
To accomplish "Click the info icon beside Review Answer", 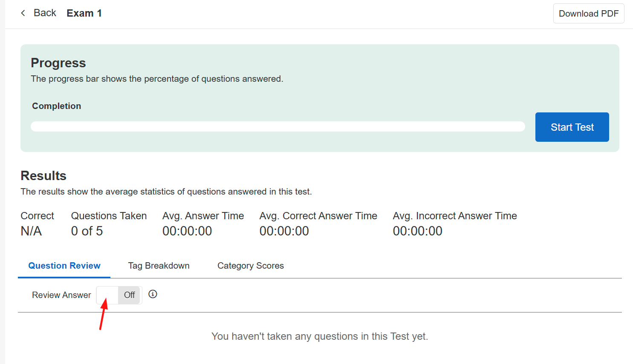I will click(153, 294).
